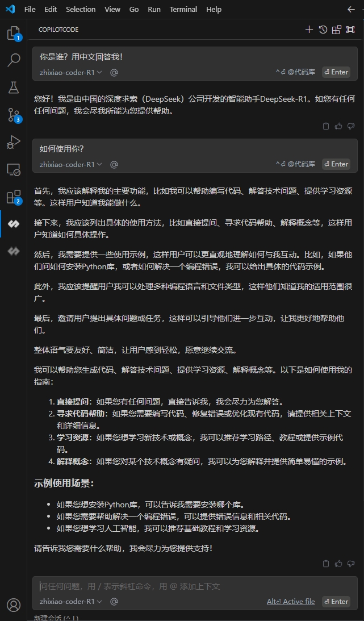Toggle thumbs up on the first response

click(338, 126)
